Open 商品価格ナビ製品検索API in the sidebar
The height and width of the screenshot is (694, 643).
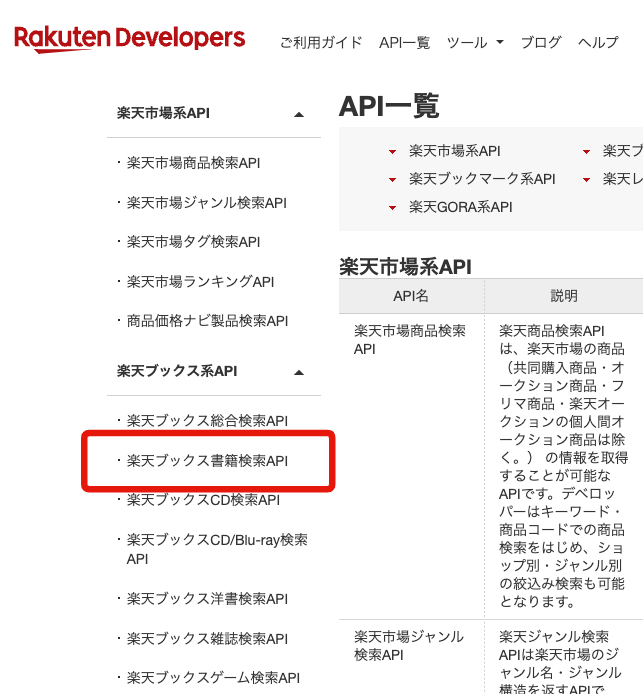click(x=208, y=321)
